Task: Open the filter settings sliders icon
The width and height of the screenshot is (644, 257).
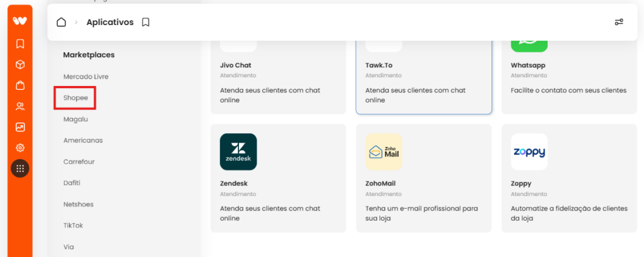Action: [619, 22]
